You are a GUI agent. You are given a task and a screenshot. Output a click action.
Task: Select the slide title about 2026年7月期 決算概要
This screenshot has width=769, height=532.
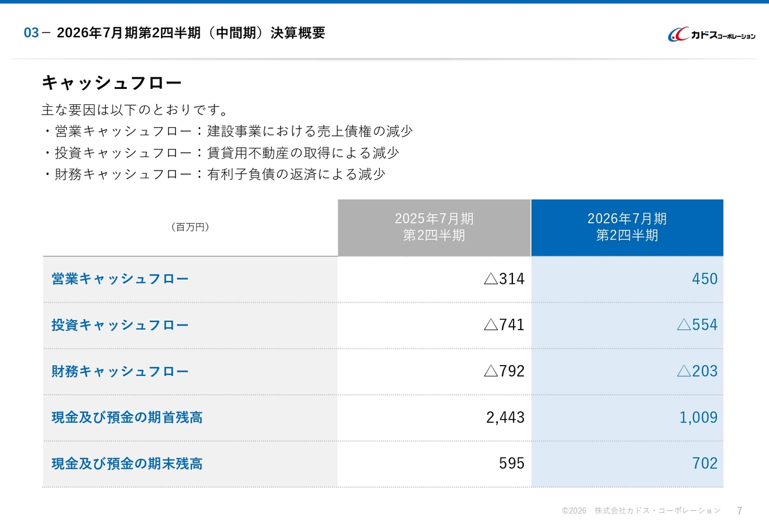click(x=190, y=34)
